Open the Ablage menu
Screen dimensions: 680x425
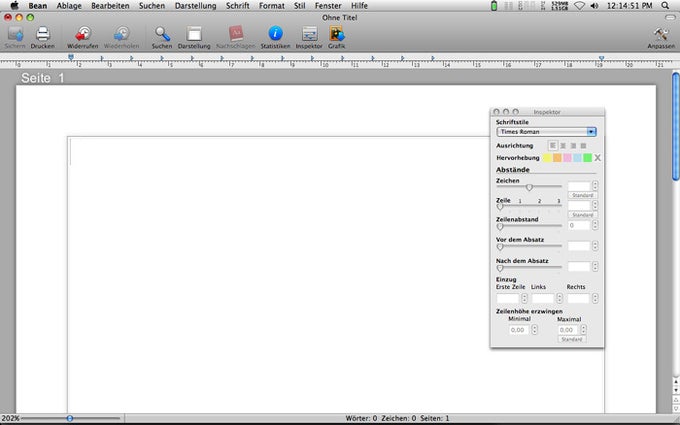click(69, 6)
